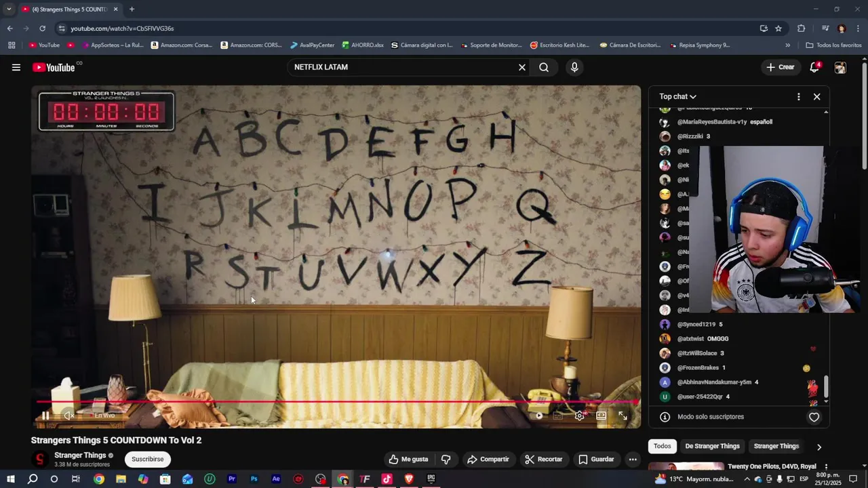Open the browser extensions puzzle icon

(801, 28)
